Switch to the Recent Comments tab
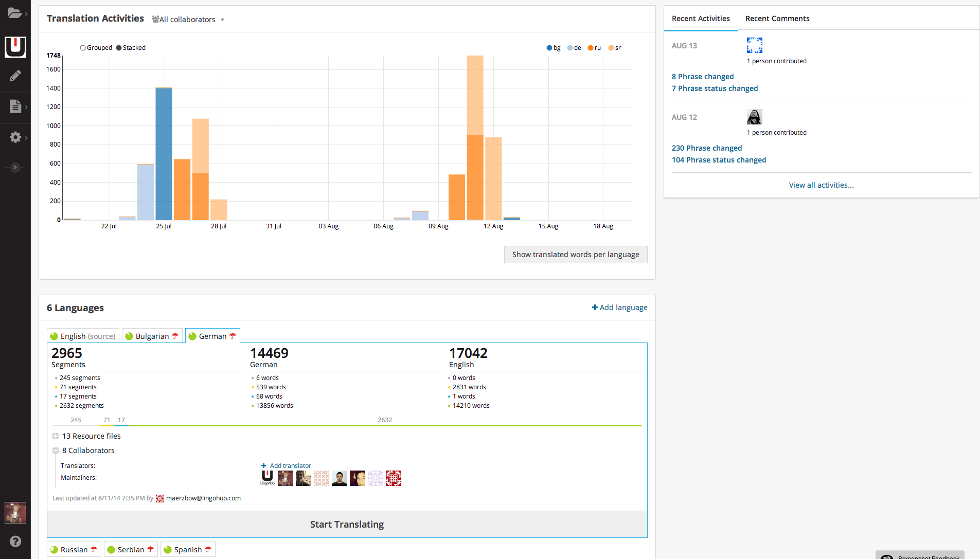 point(777,19)
